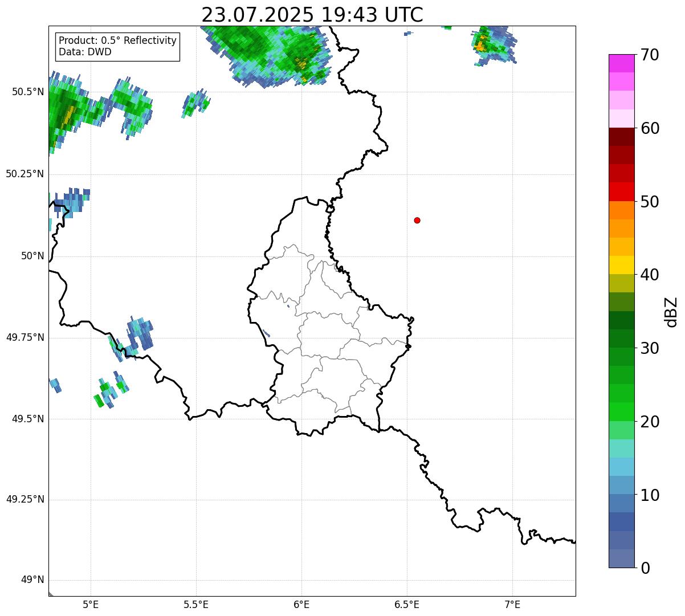
Task: Click 'Product: 0.5° Reflectivity' label
Action: pos(118,41)
